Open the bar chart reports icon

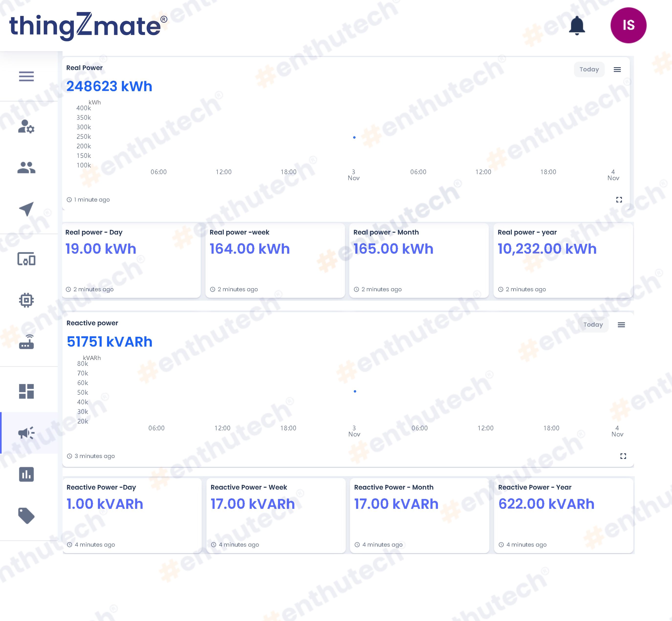26,474
